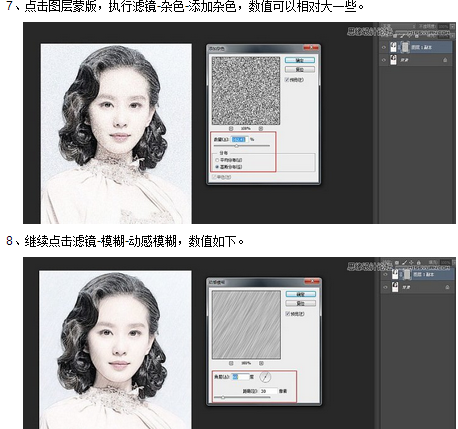Click 复位 in the Motion Blur dialog
458x429 pixels.
pos(300,303)
